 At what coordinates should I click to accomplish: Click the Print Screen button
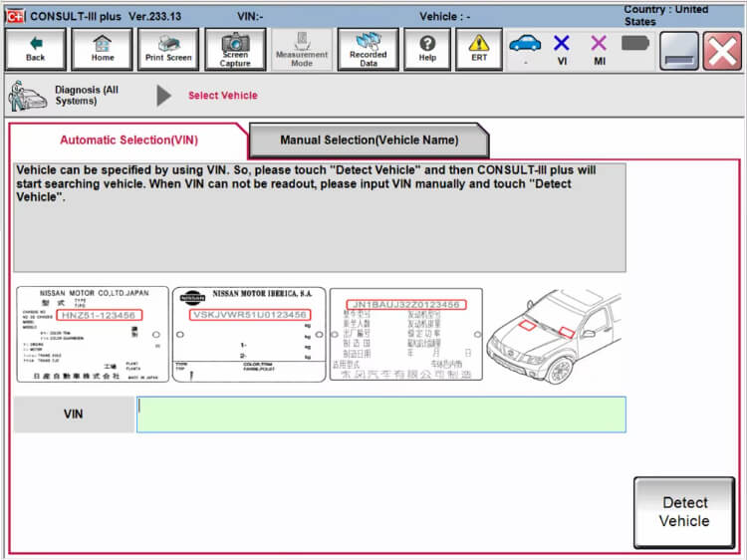click(x=168, y=50)
